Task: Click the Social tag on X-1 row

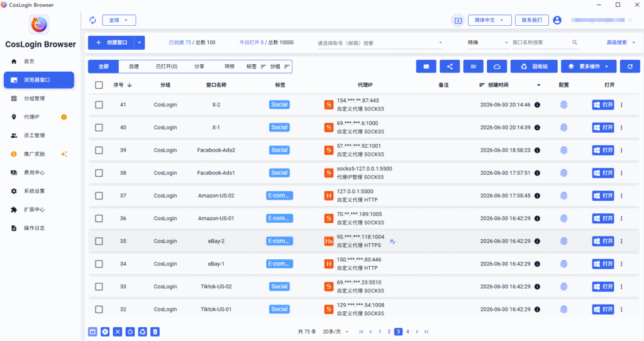Action: click(279, 127)
